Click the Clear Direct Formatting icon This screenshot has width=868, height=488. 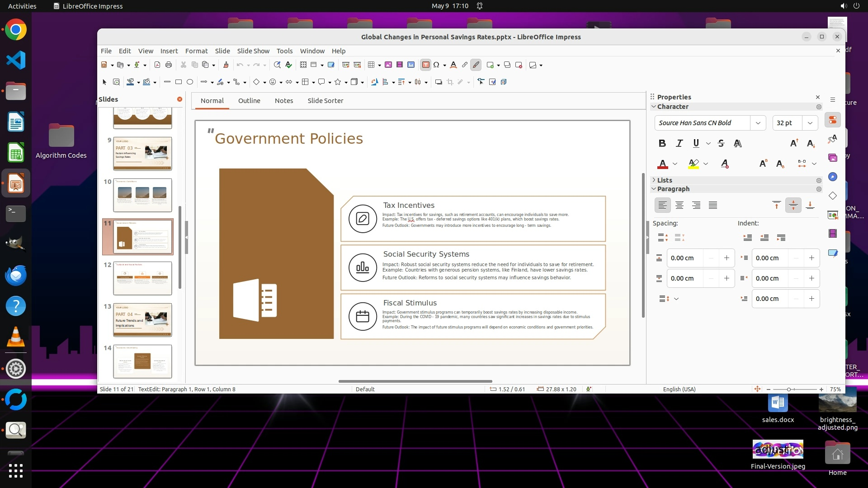725,164
